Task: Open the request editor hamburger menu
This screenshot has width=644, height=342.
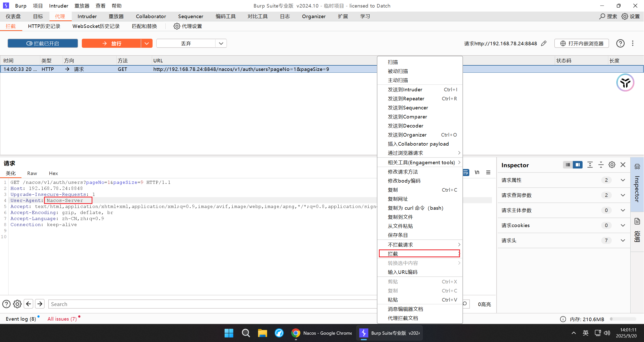Action: click(x=488, y=173)
